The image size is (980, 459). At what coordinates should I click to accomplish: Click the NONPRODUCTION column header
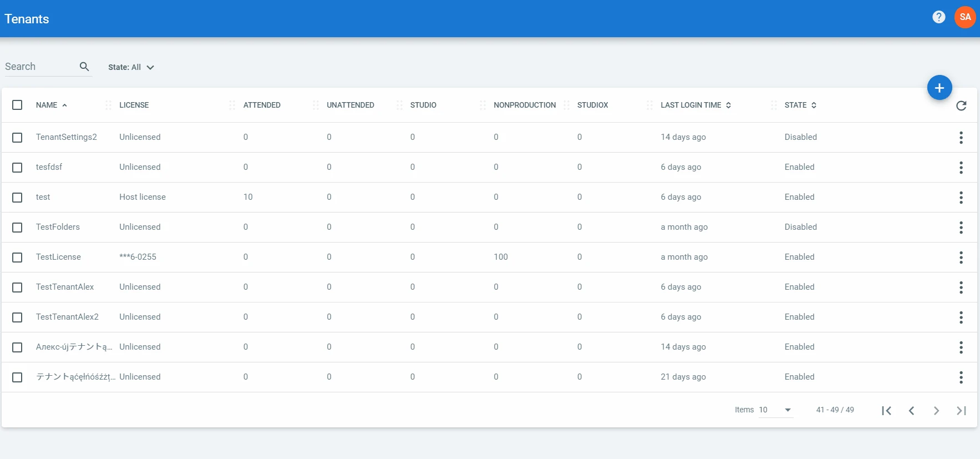pos(525,105)
